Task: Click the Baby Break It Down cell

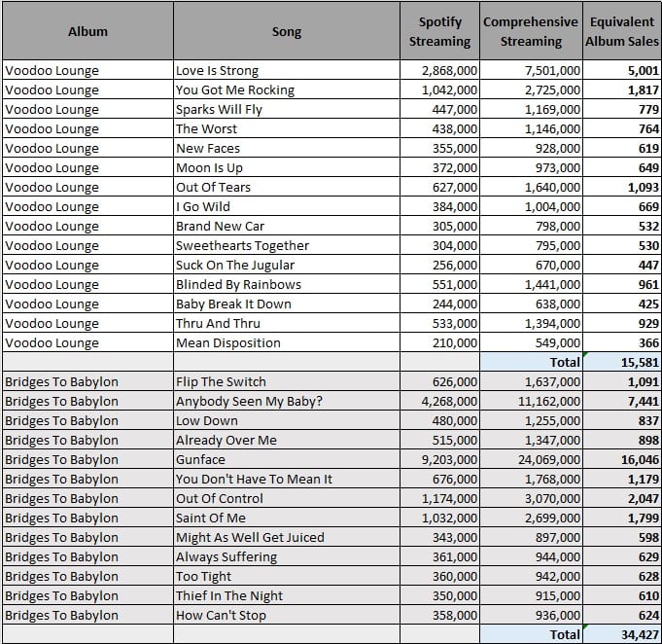Action: click(x=287, y=304)
